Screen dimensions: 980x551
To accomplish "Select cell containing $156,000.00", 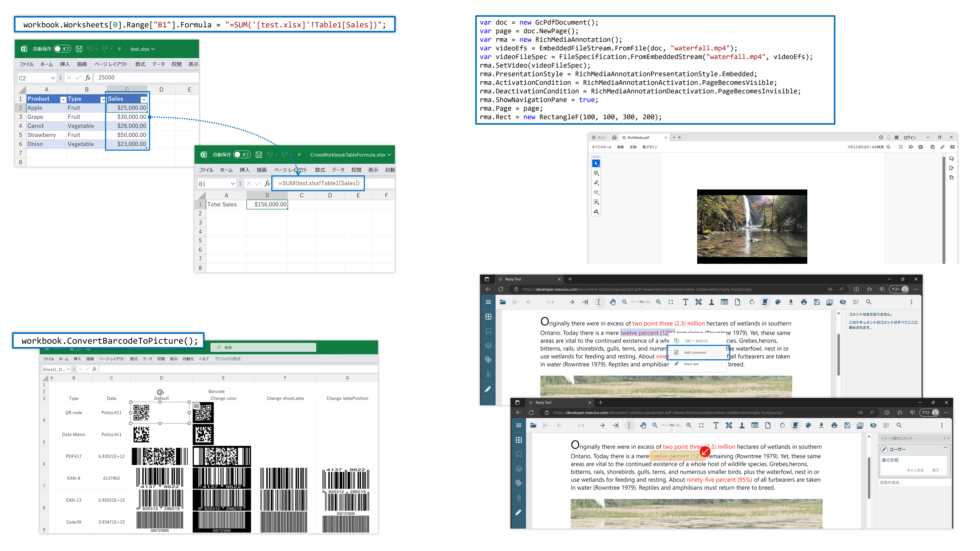I will tap(267, 204).
